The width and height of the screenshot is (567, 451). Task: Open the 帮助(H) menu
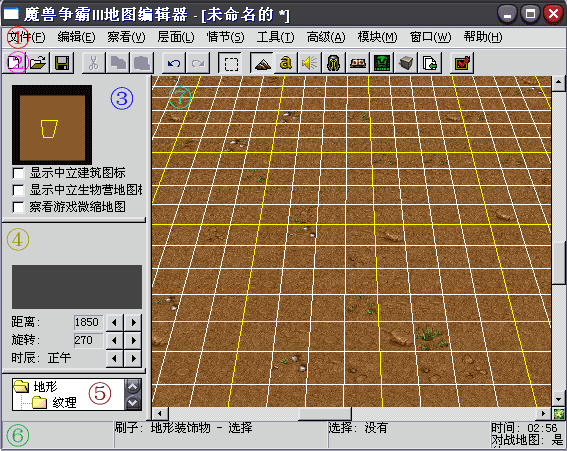[483, 37]
